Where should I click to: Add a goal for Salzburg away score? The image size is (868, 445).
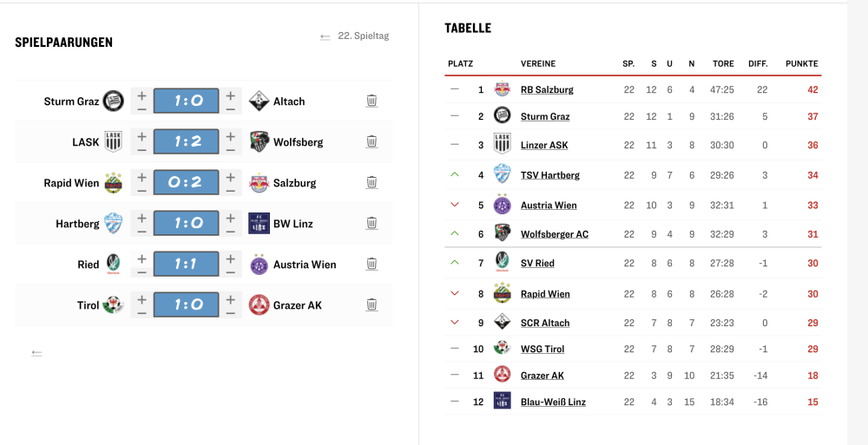pyautogui.click(x=230, y=175)
